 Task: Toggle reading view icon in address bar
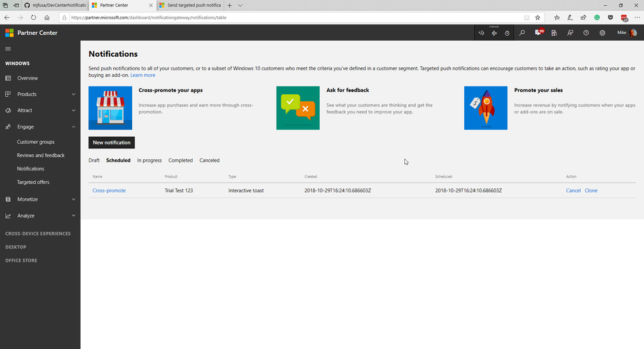pos(527,17)
